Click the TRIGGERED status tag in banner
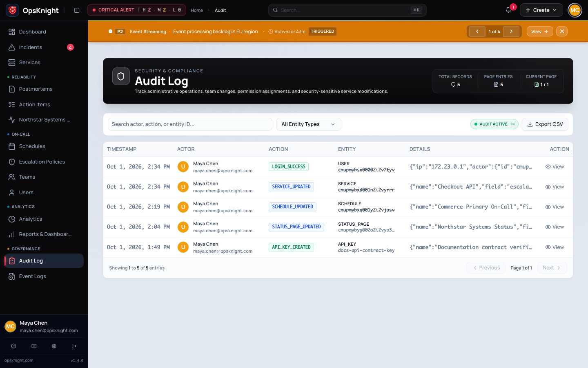588x368 pixels. coord(323,31)
